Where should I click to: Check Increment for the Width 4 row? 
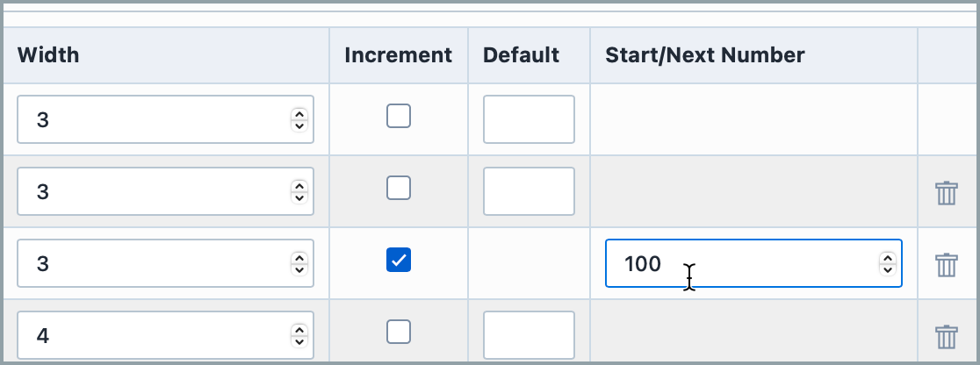[399, 331]
